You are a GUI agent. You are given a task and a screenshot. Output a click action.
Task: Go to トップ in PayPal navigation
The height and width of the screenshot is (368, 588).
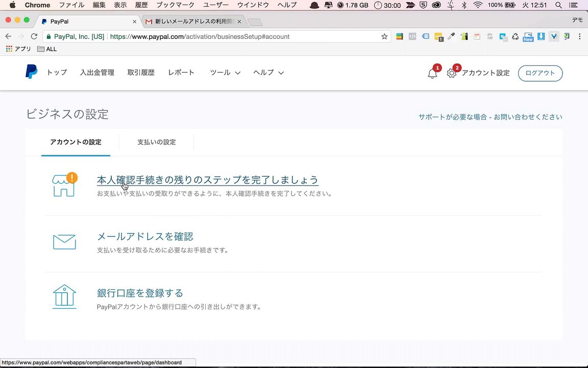(x=57, y=73)
